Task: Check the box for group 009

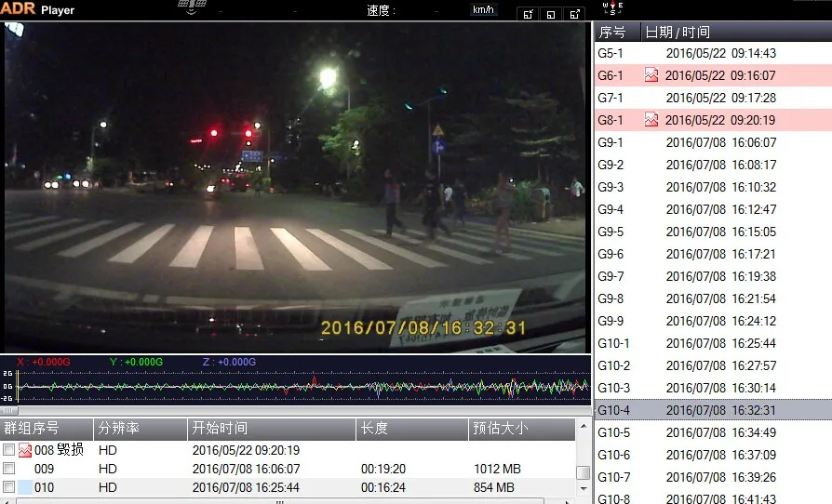Action: 8,469
